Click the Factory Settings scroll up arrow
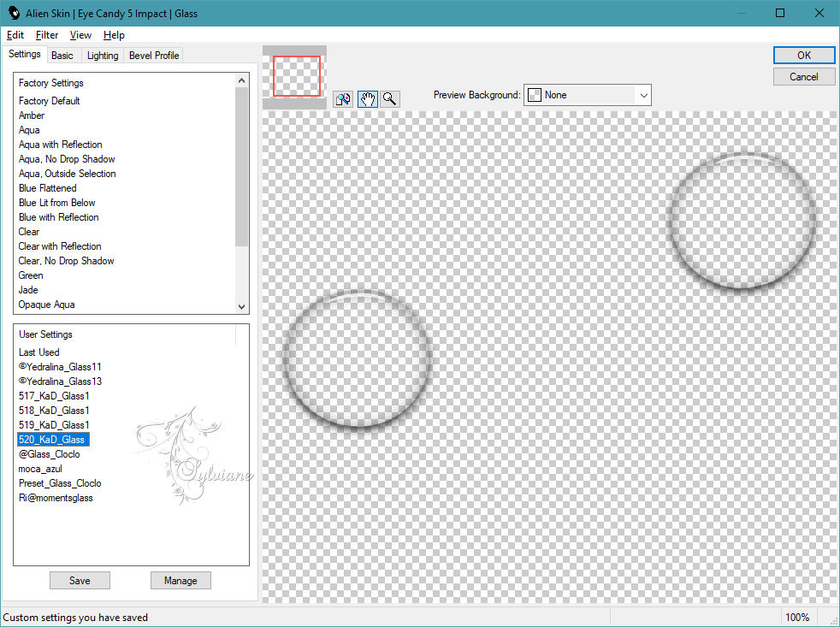 click(x=241, y=80)
